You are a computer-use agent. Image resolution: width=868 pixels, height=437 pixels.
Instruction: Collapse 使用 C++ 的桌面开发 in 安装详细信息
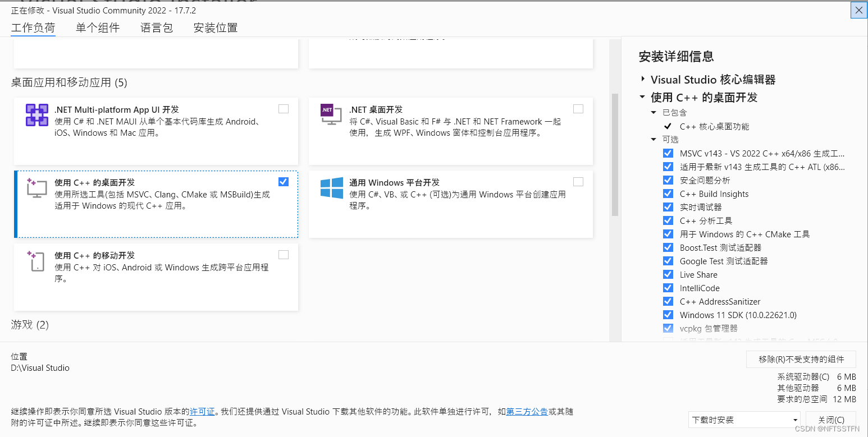click(642, 96)
